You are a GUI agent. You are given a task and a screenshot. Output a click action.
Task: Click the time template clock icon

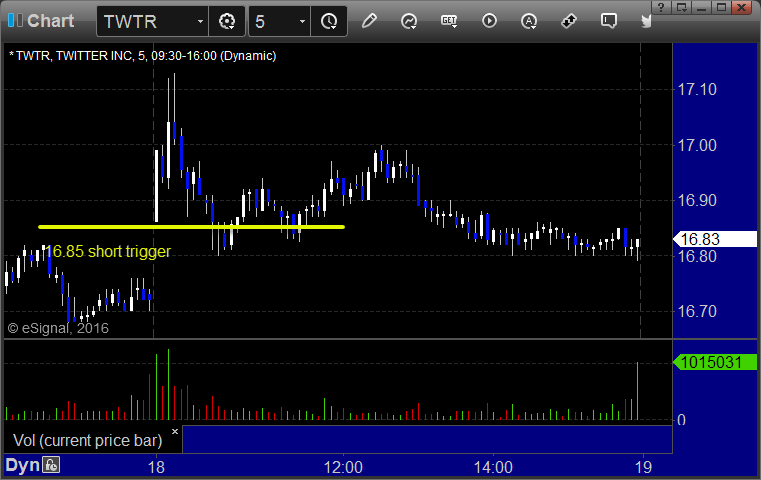pos(329,21)
